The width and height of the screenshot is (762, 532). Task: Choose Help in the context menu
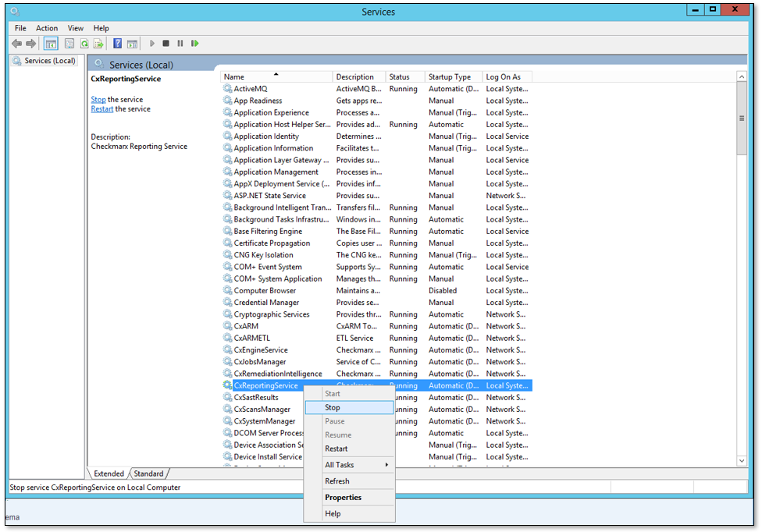click(350, 513)
